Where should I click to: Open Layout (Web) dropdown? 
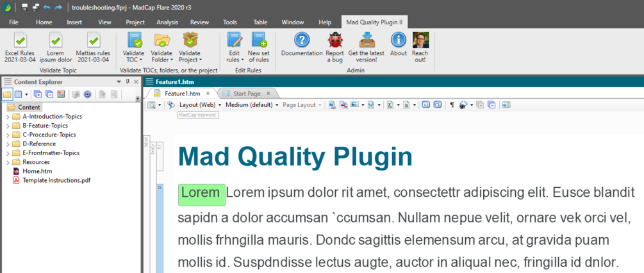pyautogui.click(x=200, y=105)
